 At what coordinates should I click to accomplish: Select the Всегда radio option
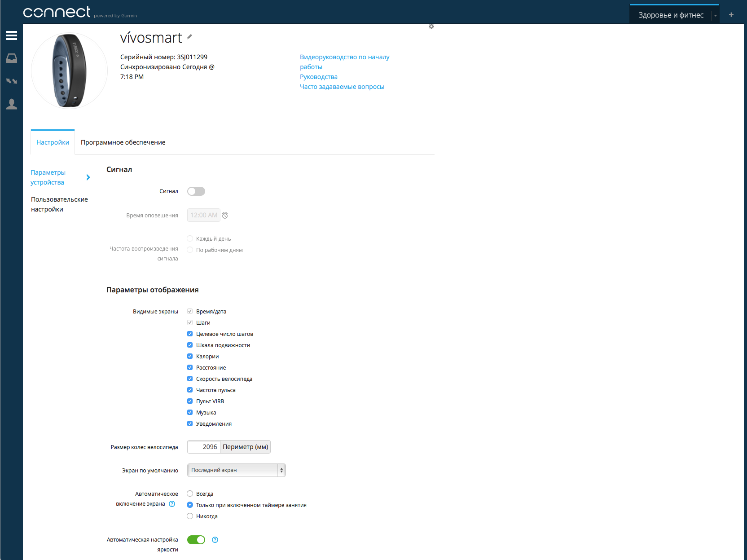[190, 494]
